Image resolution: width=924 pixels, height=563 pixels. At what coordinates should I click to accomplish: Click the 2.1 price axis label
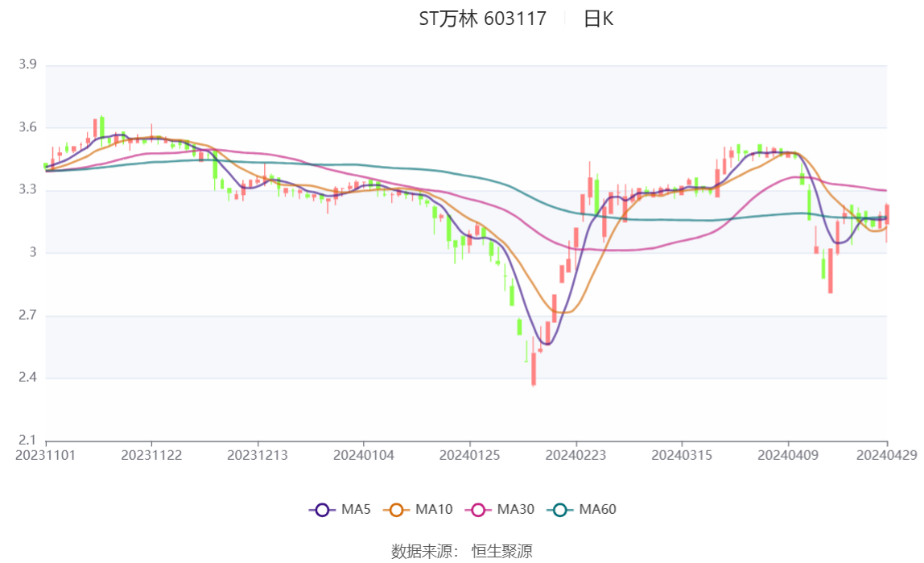pos(27,441)
